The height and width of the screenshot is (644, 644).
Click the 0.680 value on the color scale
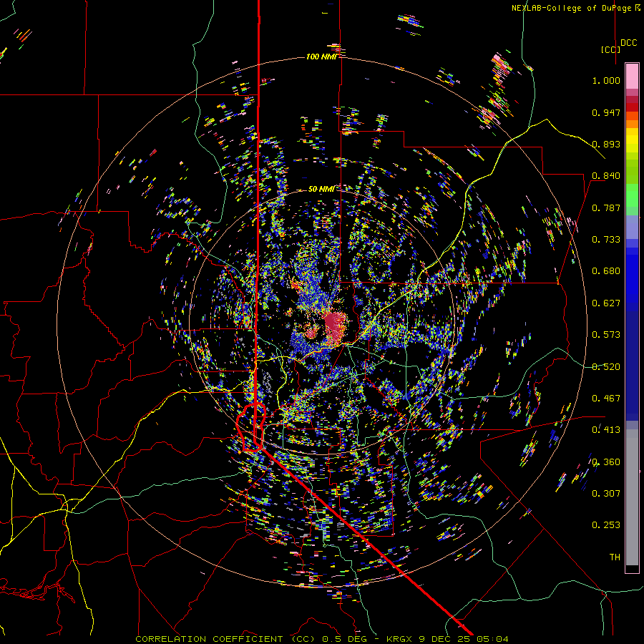(x=606, y=271)
